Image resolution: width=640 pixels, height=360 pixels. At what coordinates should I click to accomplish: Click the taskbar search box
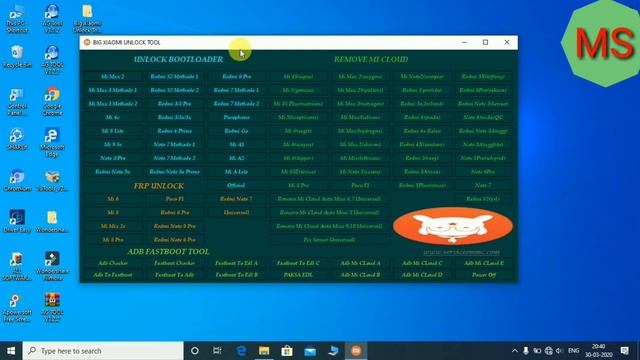[x=103, y=351]
